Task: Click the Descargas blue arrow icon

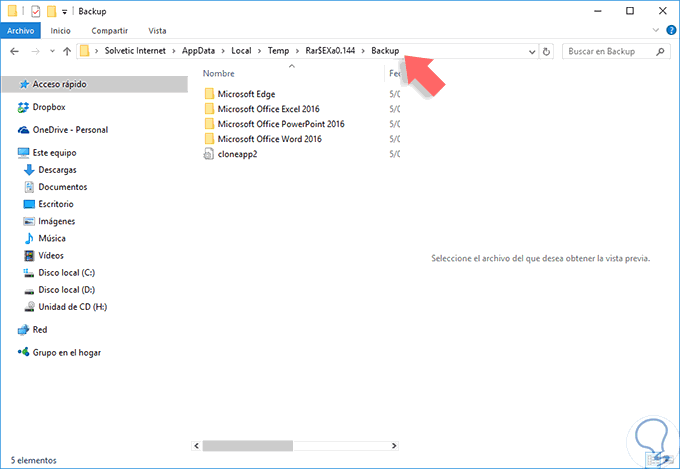Action: pos(29,170)
